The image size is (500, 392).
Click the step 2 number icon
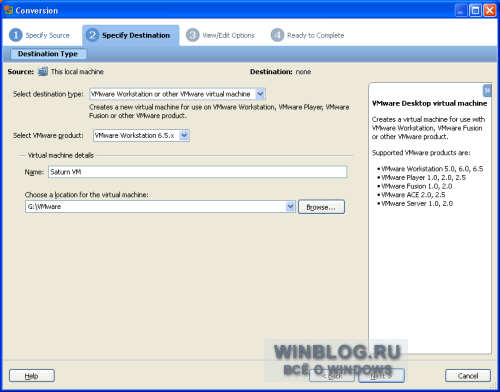(92, 35)
